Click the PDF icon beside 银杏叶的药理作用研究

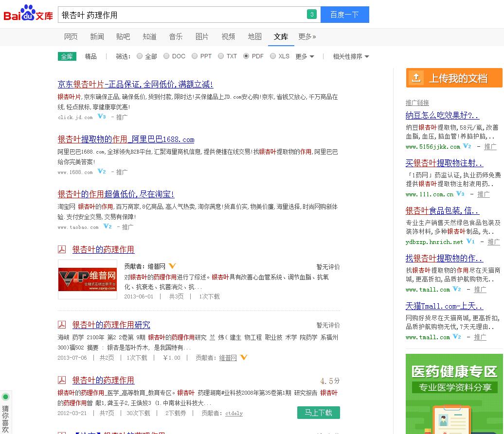[x=62, y=325]
